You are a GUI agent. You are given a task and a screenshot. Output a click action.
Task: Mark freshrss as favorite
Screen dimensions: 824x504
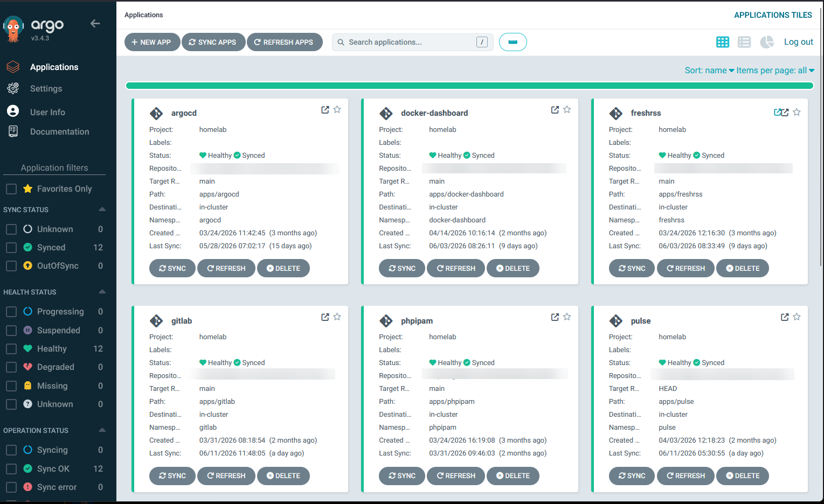[x=797, y=112]
